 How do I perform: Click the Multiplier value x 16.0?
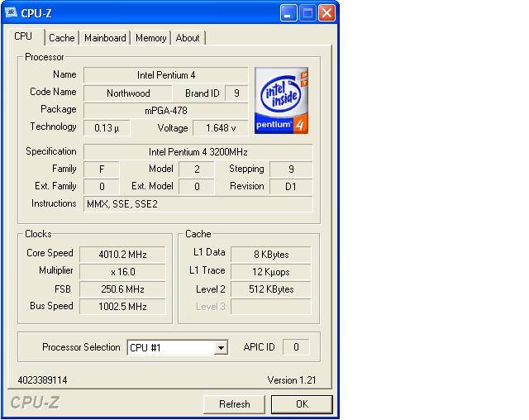coord(122,272)
